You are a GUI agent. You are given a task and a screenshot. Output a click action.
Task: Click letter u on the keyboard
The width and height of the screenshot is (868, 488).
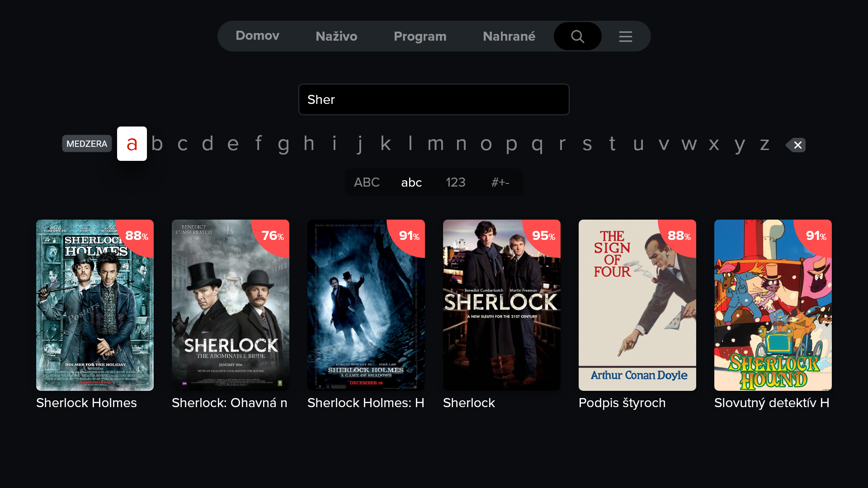[638, 144]
